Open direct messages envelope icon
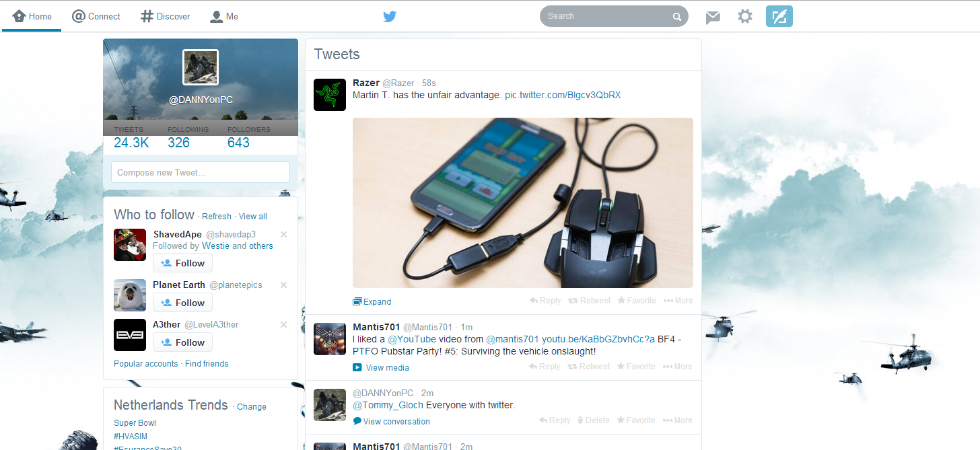 pyautogui.click(x=713, y=17)
